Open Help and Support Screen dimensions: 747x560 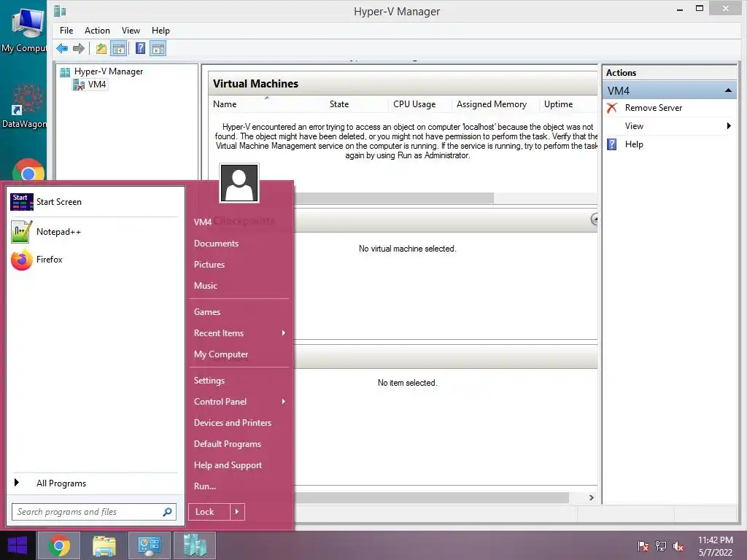(x=228, y=465)
